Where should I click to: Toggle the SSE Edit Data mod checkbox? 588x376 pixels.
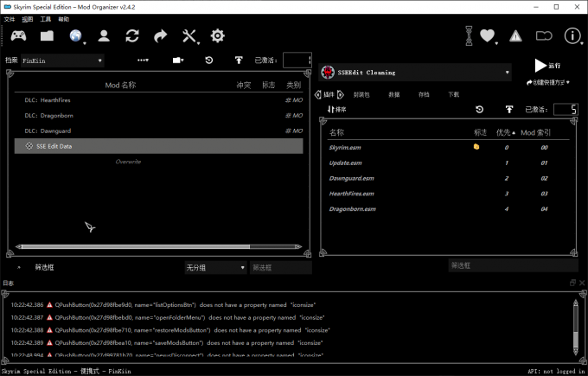29,146
